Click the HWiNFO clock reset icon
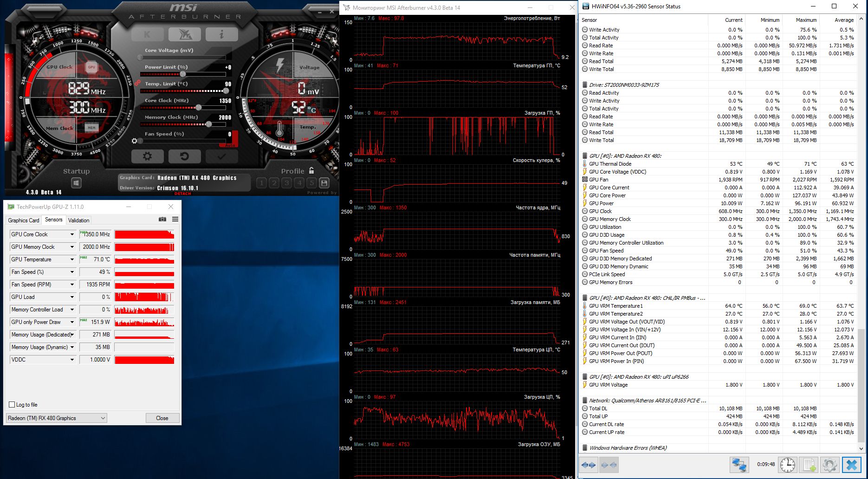This screenshot has height=479, width=868. point(788,465)
